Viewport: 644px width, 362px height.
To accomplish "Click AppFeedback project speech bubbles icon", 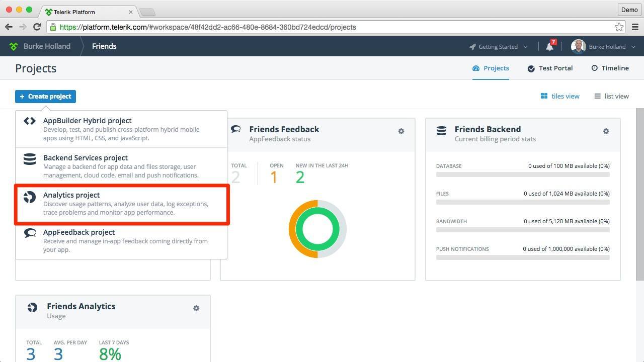I will (30, 233).
